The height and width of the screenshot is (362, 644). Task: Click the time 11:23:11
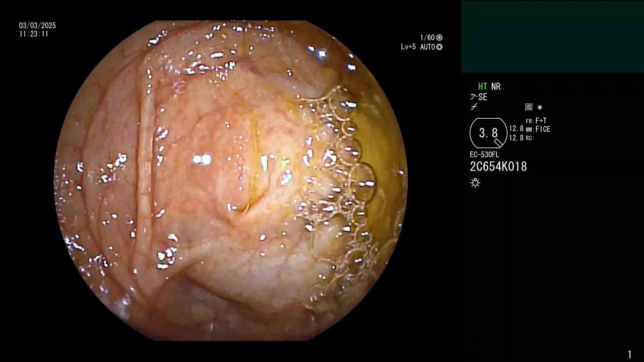pyautogui.click(x=34, y=34)
